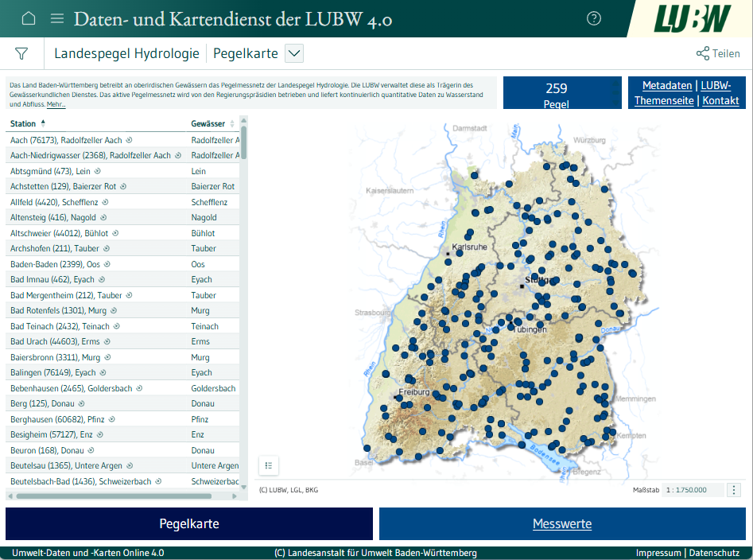Open the hamburger menu
Image resolution: width=753 pixels, height=560 pixels.
[x=57, y=18]
